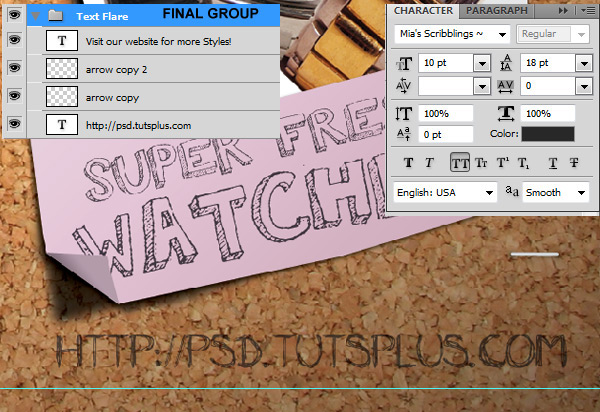Click the HTTP://PSD.TUTSPLUS.COM text on canvas

(311, 350)
